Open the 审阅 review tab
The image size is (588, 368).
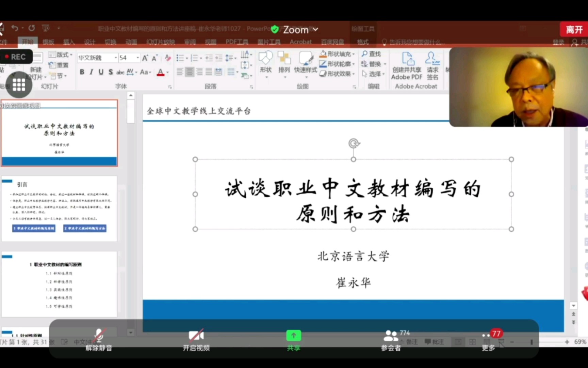[x=190, y=42]
